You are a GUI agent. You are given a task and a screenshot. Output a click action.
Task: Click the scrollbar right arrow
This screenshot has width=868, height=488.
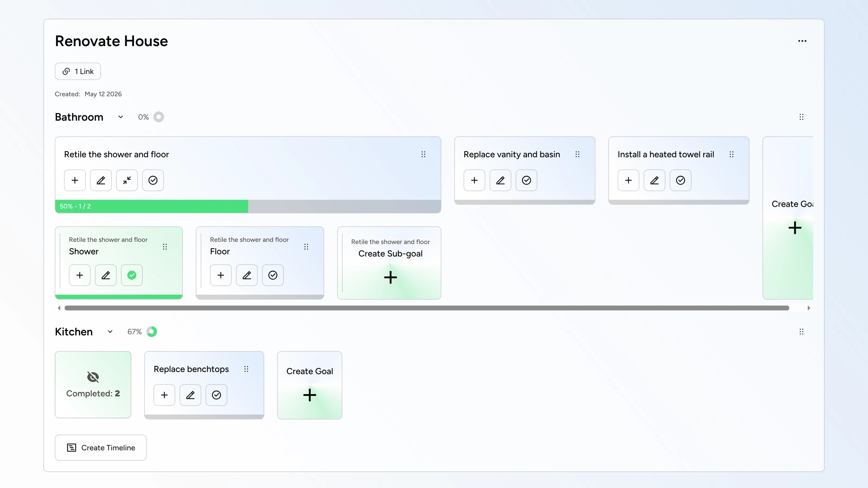[x=809, y=308]
